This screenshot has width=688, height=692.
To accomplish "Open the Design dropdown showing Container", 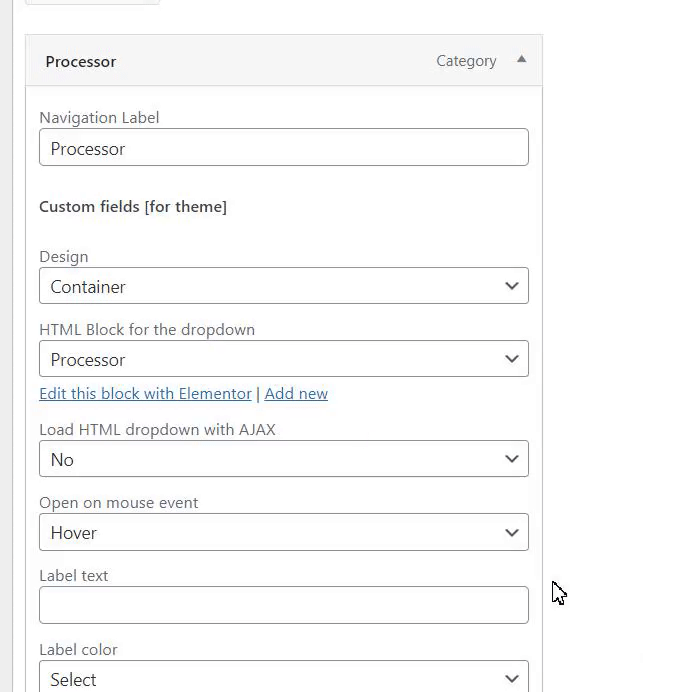I will [270, 286].
